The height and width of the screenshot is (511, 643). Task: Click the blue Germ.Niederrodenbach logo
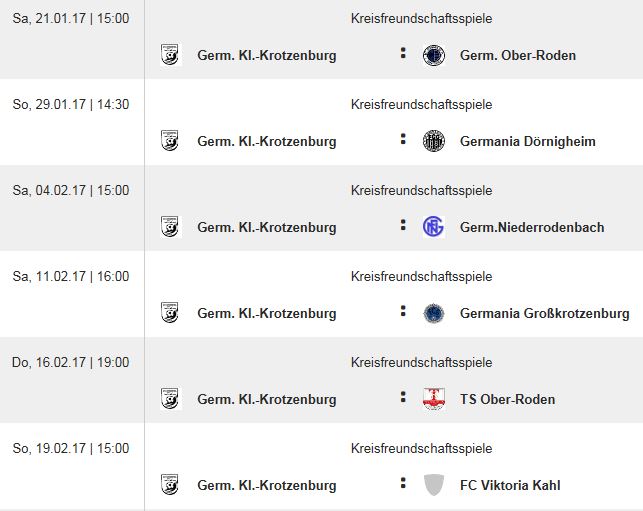[434, 227]
